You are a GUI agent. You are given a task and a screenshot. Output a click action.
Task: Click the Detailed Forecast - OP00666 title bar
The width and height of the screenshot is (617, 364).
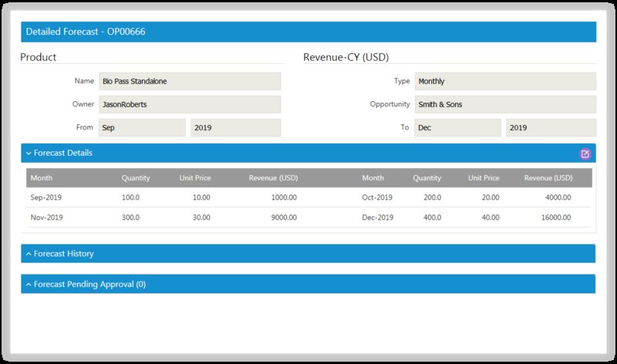pos(308,32)
